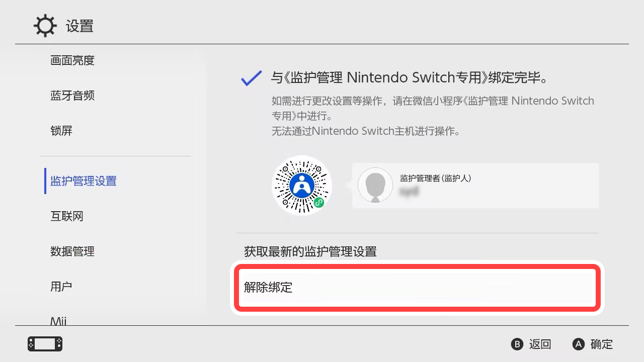
Task: Click the green mini program badge on QR code
Action: pyautogui.click(x=318, y=203)
